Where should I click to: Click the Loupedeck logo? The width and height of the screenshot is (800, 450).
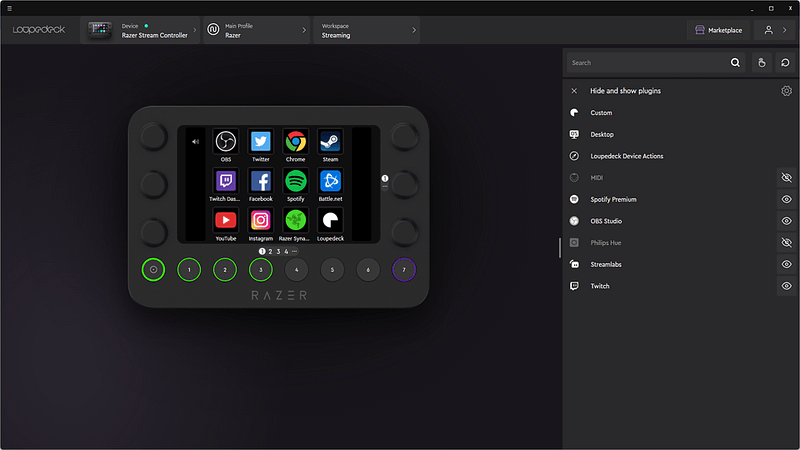pyautogui.click(x=39, y=30)
